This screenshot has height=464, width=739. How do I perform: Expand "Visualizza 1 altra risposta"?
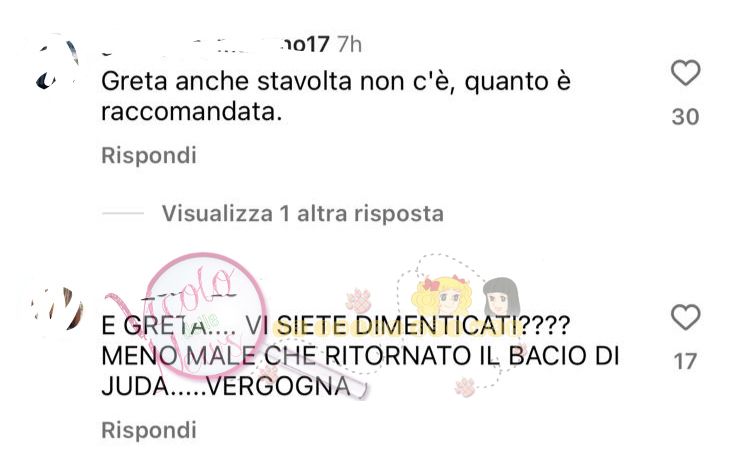click(303, 213)
